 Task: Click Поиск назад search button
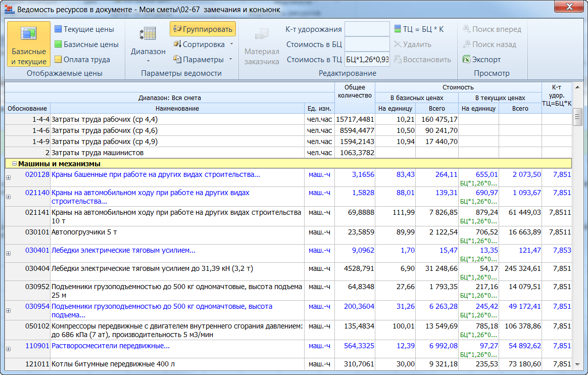(x=489, y=44)
